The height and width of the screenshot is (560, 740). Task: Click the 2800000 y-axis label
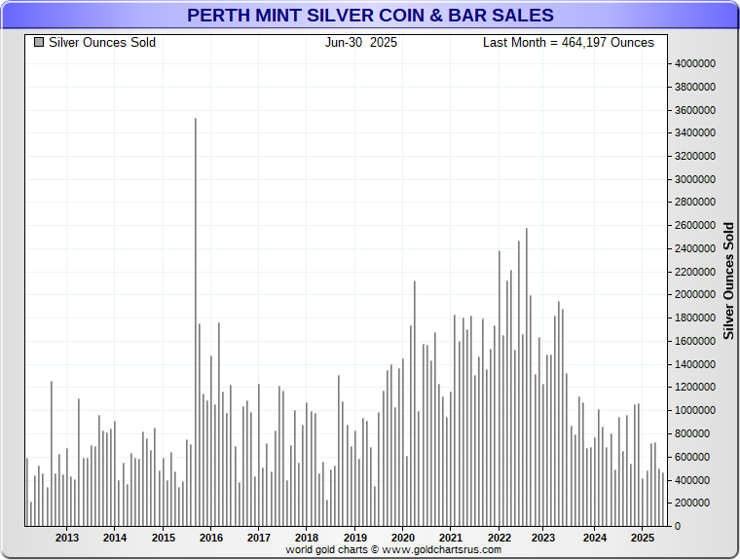(x=695, y=202)
